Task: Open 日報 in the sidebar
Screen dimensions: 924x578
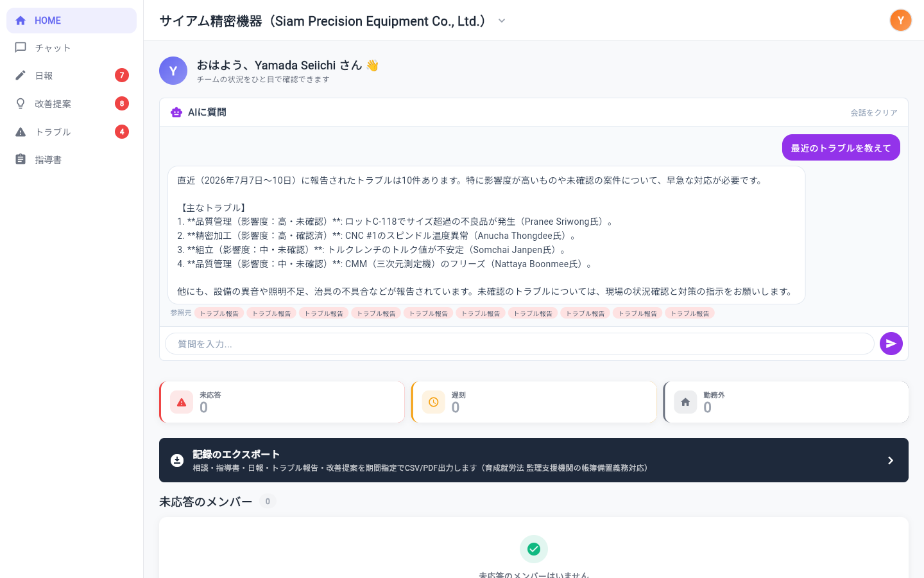Action: [x=71, y=76]
